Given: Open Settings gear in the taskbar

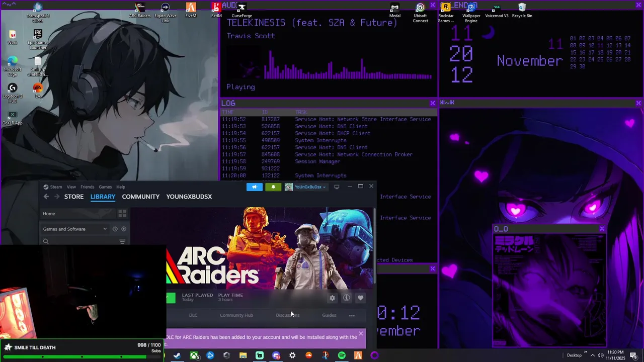Looking at the screenshot, I should click(292, 355).
